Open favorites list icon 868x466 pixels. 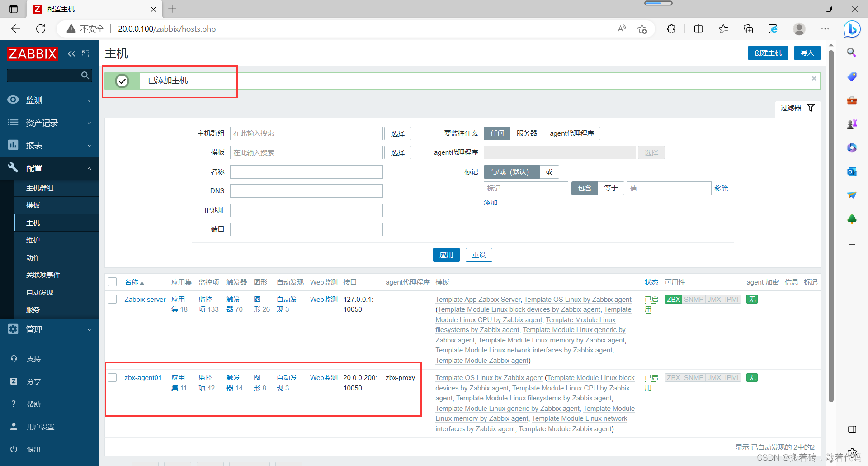[x=723, y=29]
